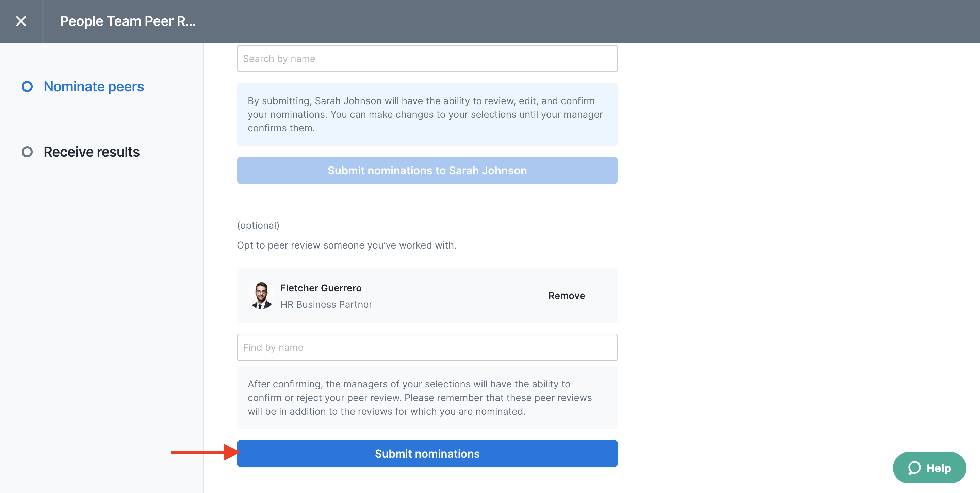Image resolution: width=980 pixels, height=493 pixels.
Task: Click Fletcher Guerrero's name text
Action: point(321,288)
